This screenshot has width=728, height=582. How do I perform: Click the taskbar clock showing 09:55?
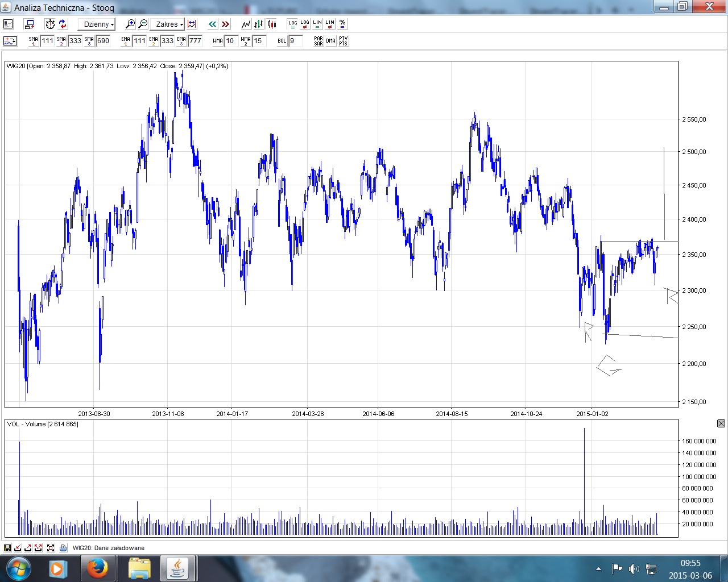pyautogui.click(x=690, y=569)
